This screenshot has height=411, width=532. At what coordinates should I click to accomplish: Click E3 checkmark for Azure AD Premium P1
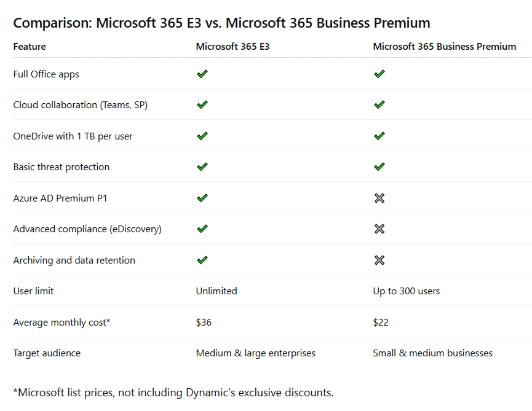click(202, 198)
